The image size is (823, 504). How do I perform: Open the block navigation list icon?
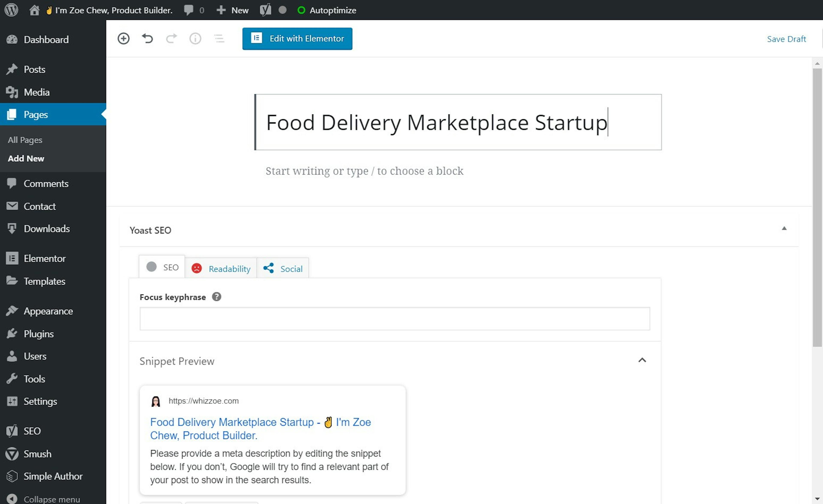(219, 38)
